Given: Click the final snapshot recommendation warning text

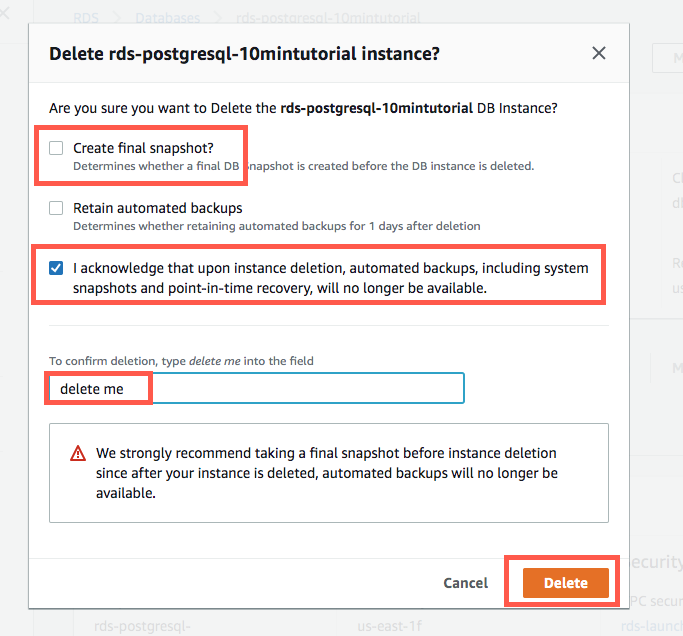Looking at the screenshot, I should [327, 473].
